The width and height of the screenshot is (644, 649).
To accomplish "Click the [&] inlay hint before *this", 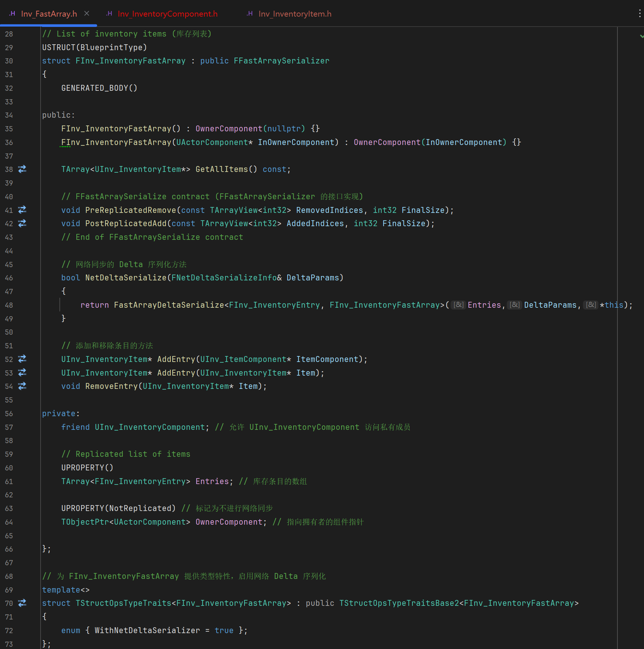I will pyautogui.click(x=591, y=305).
